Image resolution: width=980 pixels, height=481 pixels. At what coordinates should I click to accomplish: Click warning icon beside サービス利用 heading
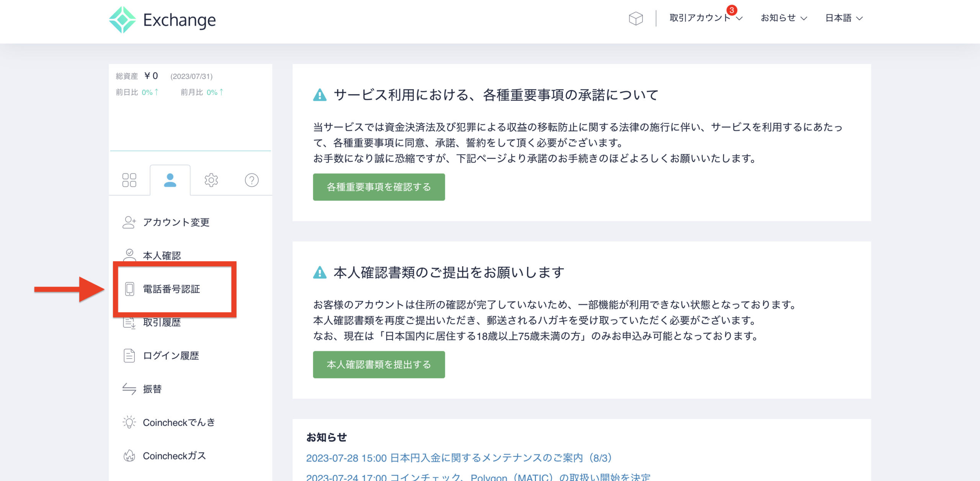(x=320, y=95)
